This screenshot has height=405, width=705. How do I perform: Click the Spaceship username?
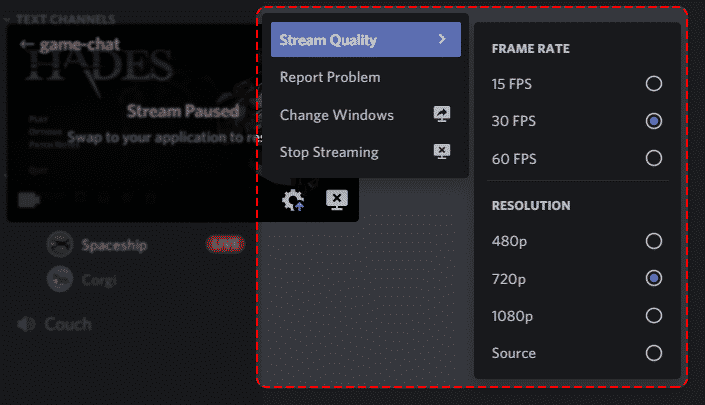click(114, 245)
